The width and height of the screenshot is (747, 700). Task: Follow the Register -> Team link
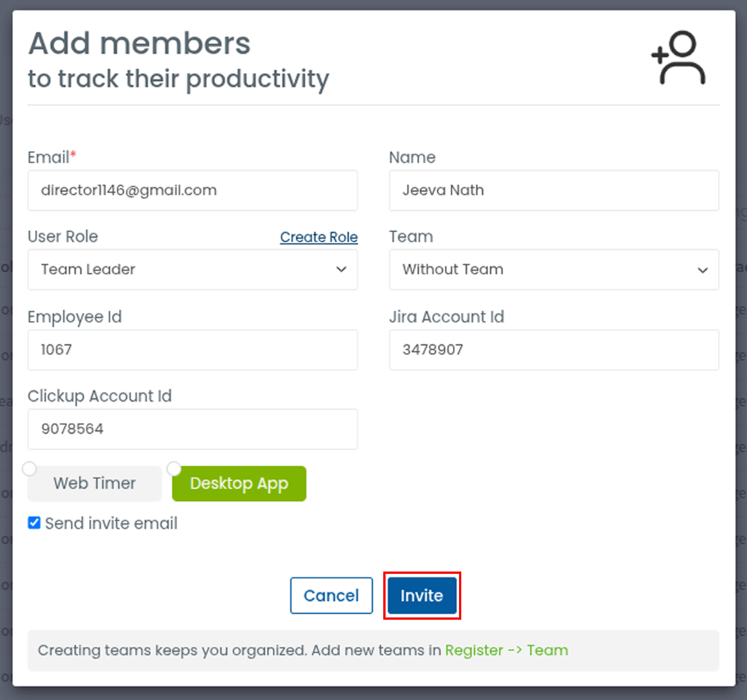click(506, 650)
